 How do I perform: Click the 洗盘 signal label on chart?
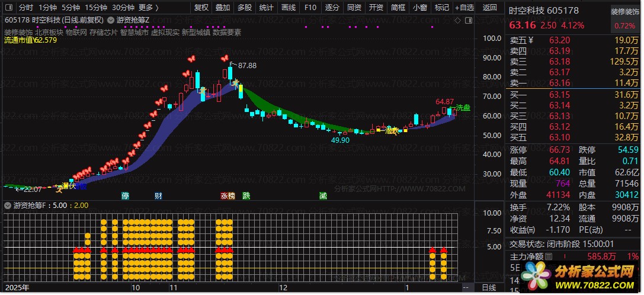[463, 108]
